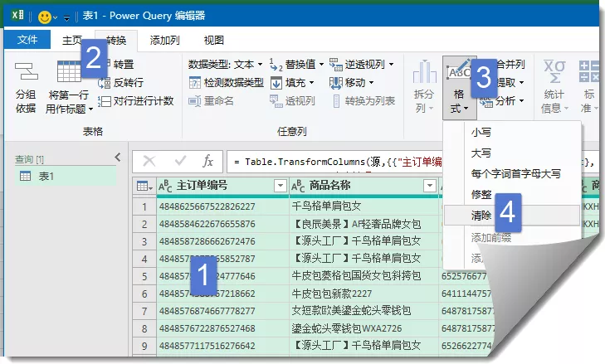This screenshot has height=364, width=605.
Task: Switch to the 主页 tab
Action: point(72,40)
